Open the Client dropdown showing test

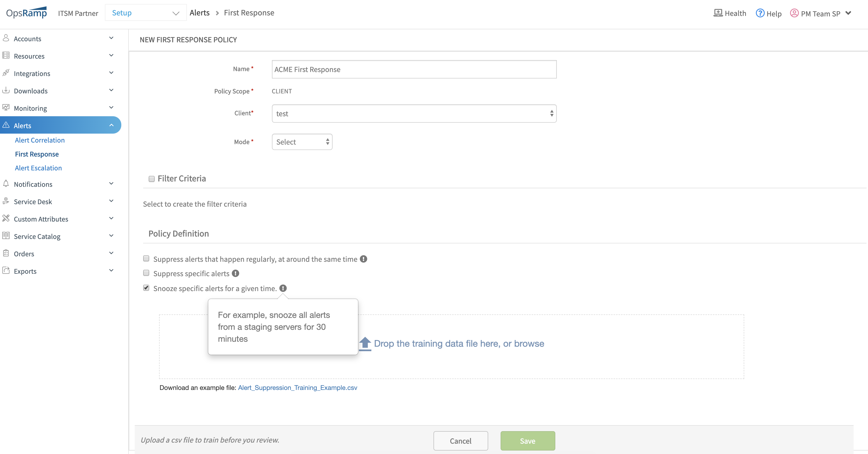(414, 113)
